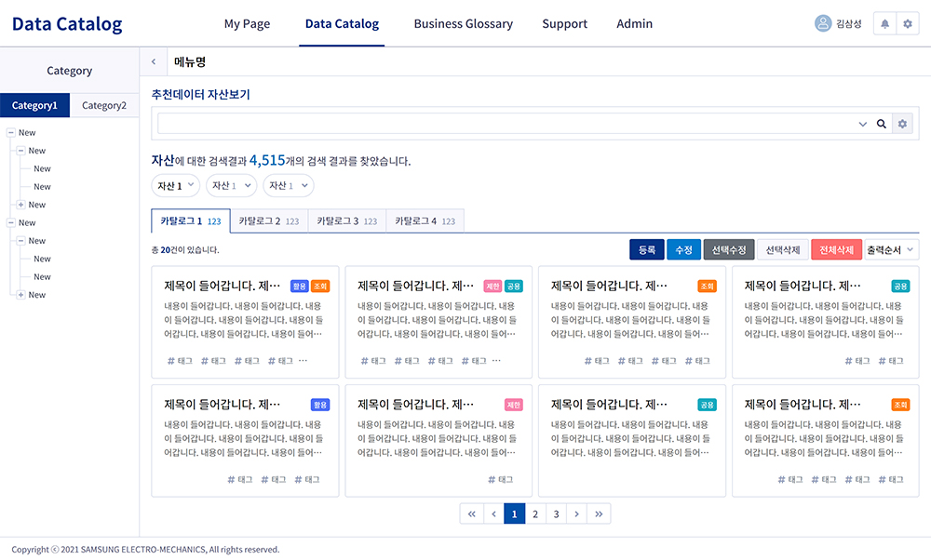Switch to the Category2 tab
The height and width of the screenshot is (560, 931).
point(104,106)
